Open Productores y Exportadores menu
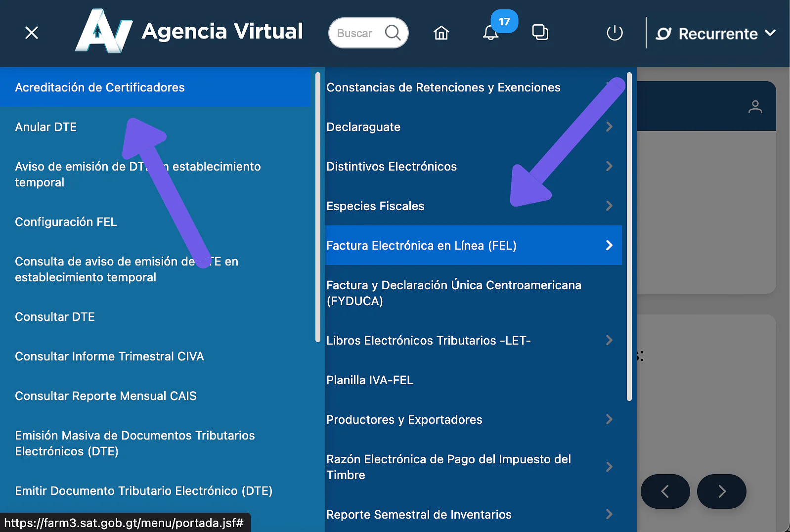The width and height of the screenshot is (790, 532). coord(474,419)
